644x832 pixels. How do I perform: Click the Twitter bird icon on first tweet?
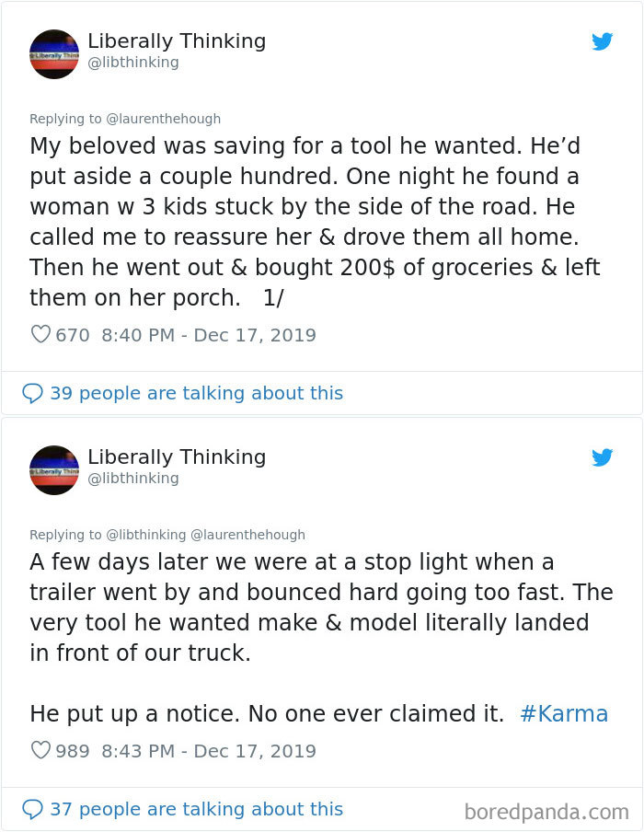604,41
